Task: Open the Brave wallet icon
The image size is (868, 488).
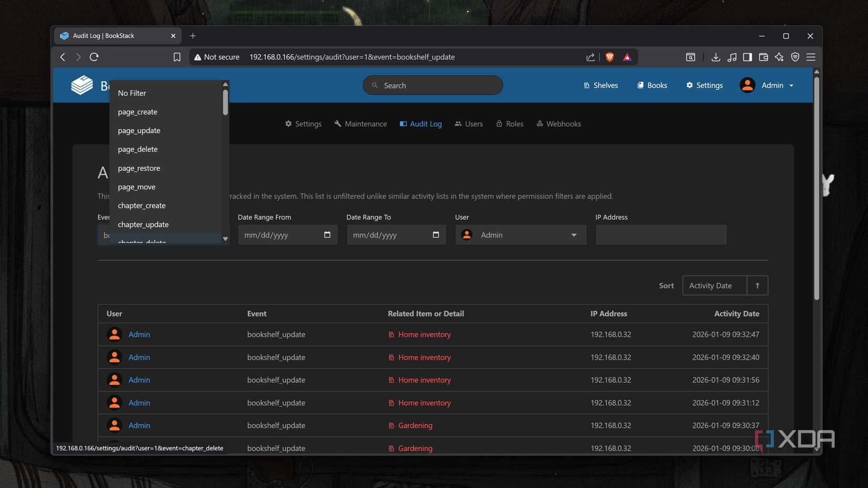Action: [763, 57]
